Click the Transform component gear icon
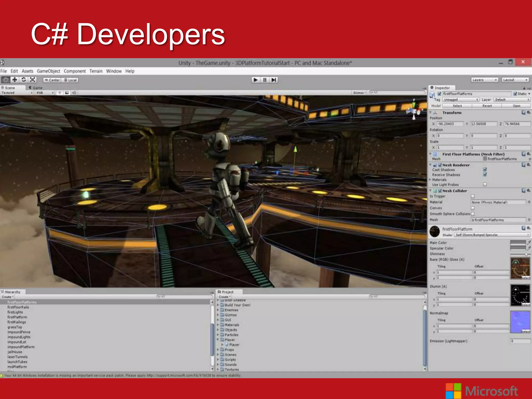 tap(529, 112)
